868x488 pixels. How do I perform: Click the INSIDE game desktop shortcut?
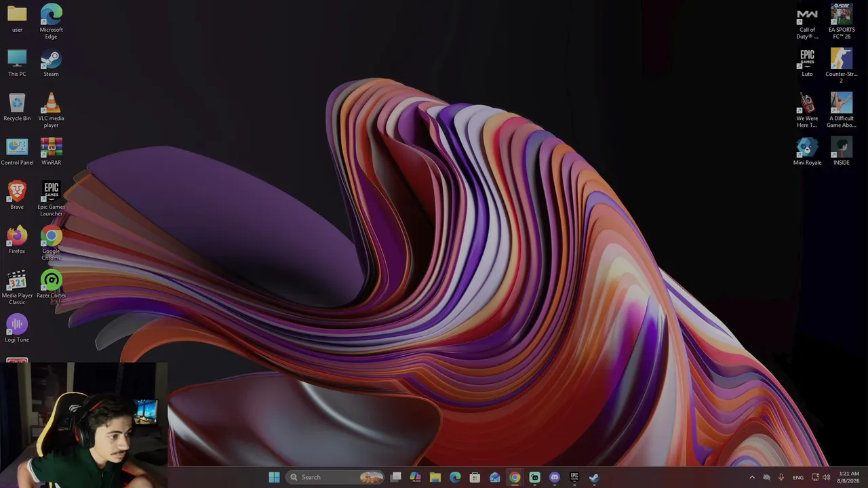(842, 152)
